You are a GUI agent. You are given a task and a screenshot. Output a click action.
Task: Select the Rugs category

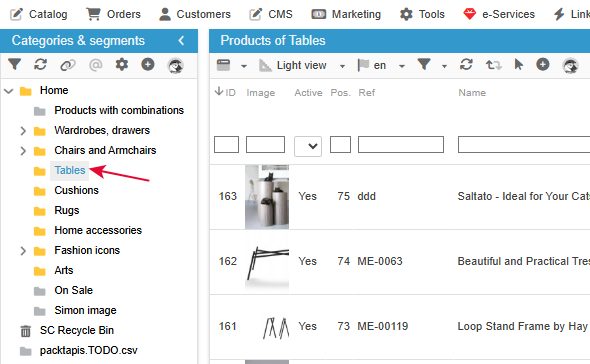67,210
